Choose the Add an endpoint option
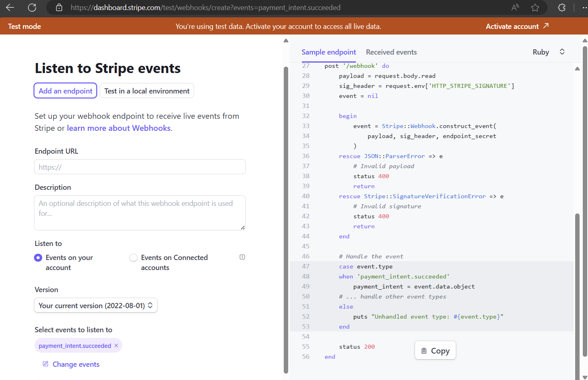This screenshot has height=380, width=588. click(65, 91)
